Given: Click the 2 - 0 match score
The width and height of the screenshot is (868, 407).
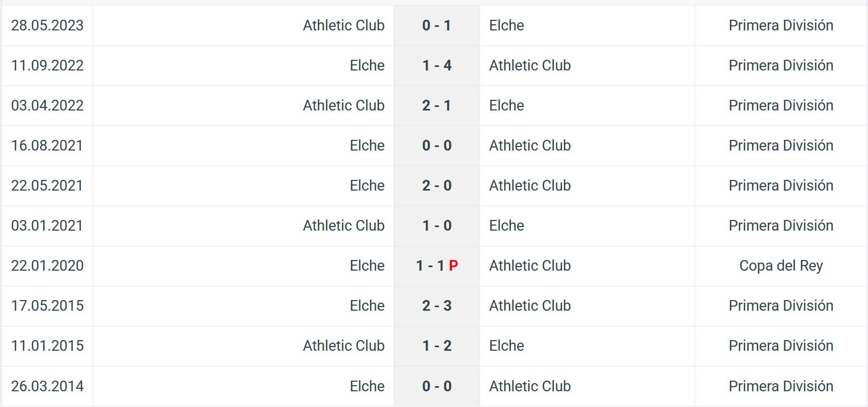Looking at the screenshot, I should tap(436, 186).
